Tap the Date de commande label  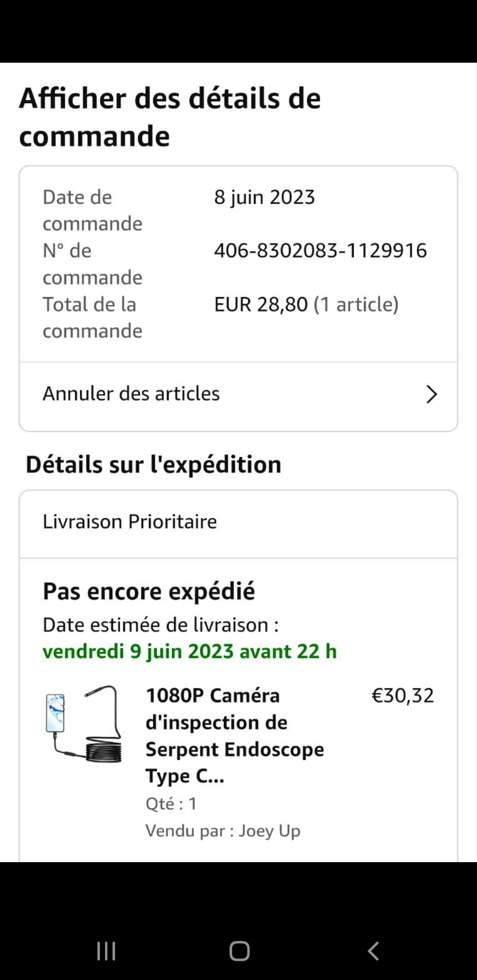92,211
